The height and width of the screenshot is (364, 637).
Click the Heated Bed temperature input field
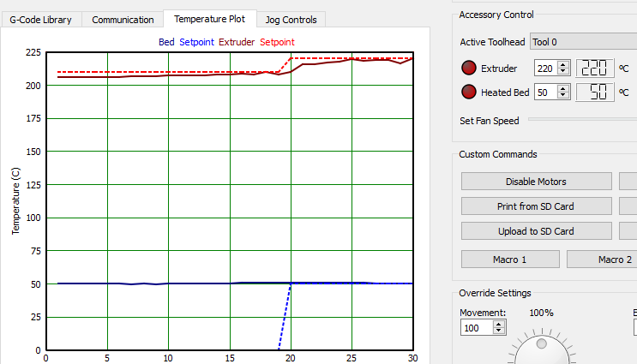[545, 92]
